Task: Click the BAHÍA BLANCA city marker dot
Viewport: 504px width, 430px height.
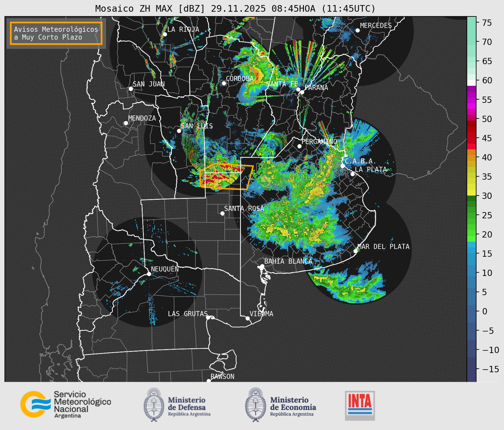Action: coord(262,266)
